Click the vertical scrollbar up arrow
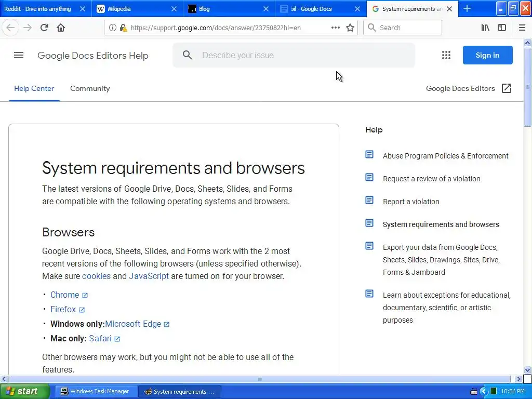The width and height of the screenshot is (532, 399). coord(527,43)
